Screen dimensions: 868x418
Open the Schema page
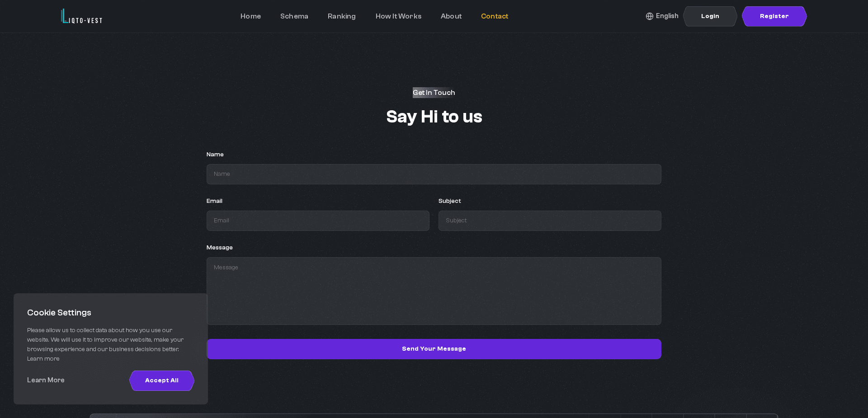pos(294,16)
